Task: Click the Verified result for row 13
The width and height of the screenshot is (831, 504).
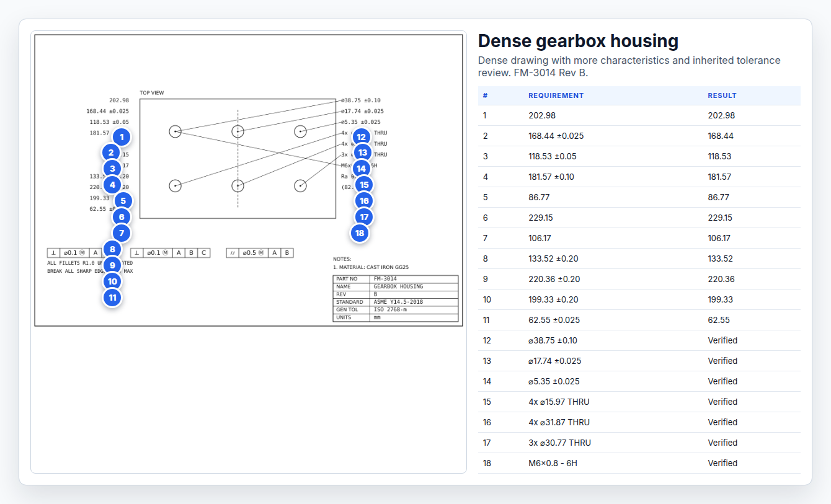Action: (x=722, y=361)
